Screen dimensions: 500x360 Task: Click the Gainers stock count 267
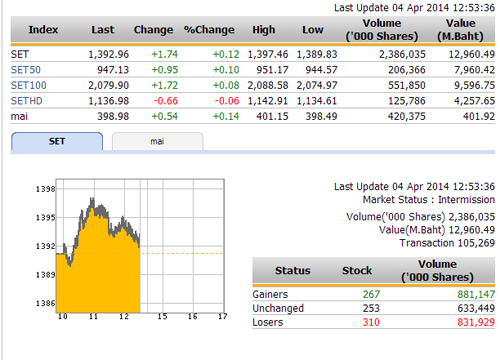click(371, 294)
